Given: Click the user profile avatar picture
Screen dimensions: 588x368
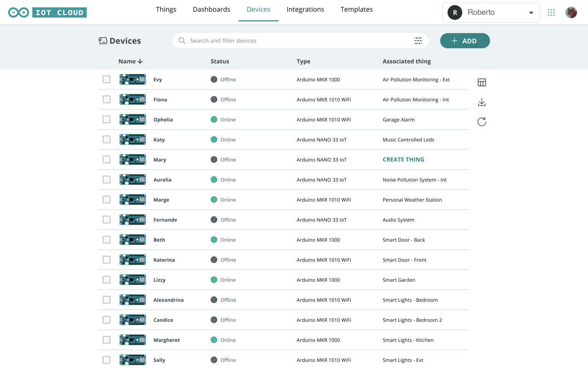Looking at the screenshot, I should [x=571, y=12].
